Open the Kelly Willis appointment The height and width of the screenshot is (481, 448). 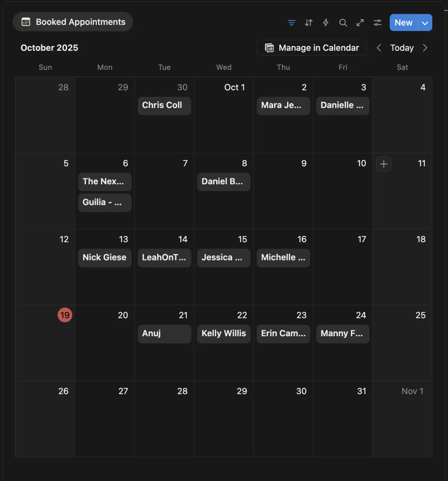pos(224,334)
